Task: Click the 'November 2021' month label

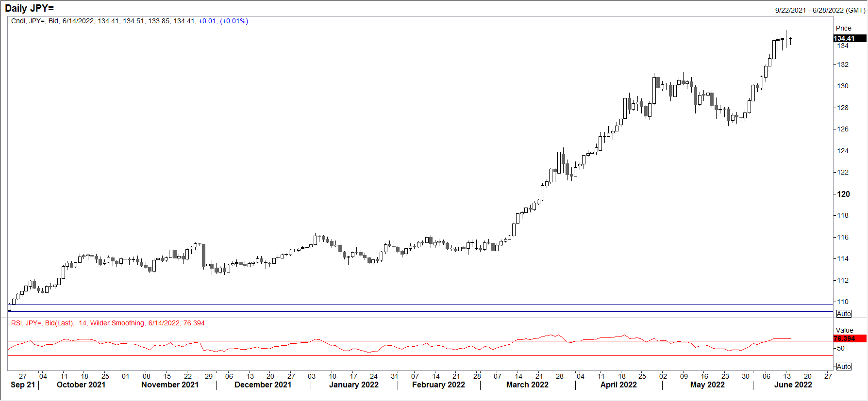Action: pos(170,385)
